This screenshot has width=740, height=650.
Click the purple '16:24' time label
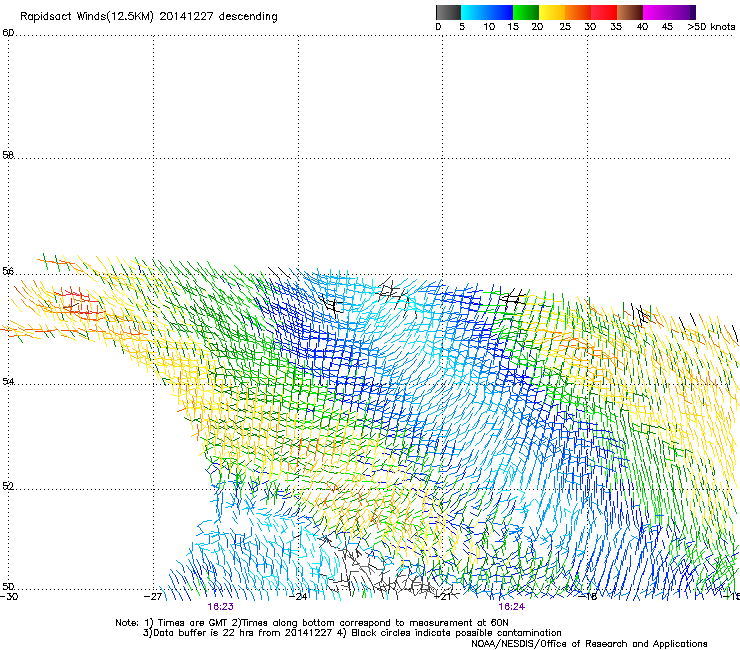tap(512, 607)
